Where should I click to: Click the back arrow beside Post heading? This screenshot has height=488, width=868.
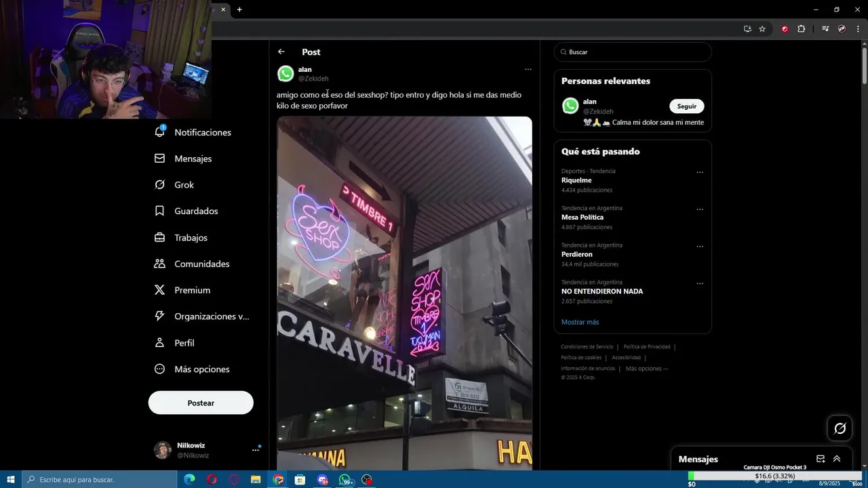point(281,52)
